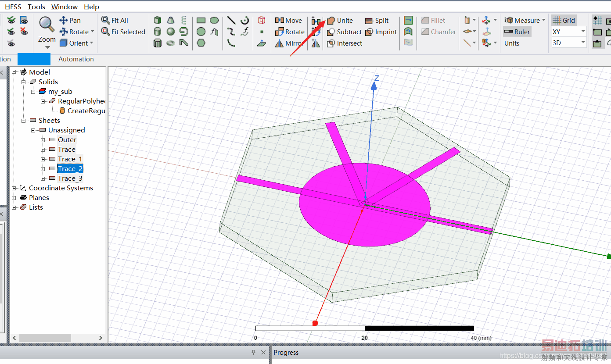Open the HFSS menu
The width and height of the screenshot is (611, 364).
13,7
